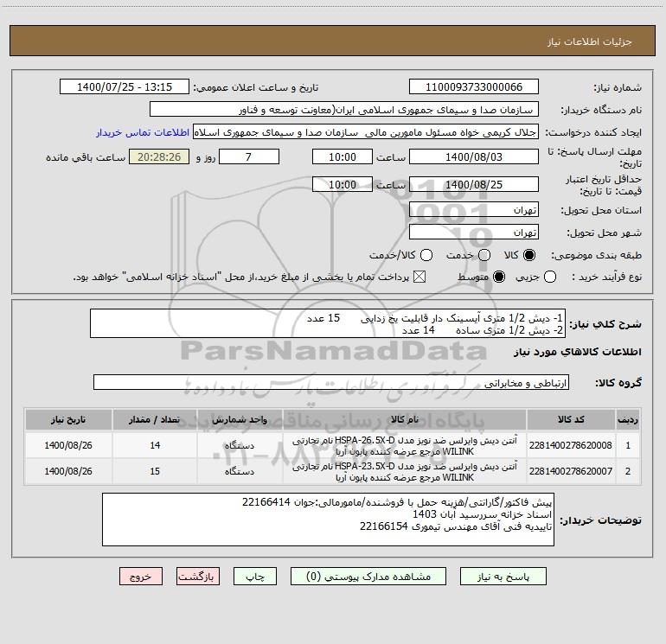
Task: Click the buyer notes text area
Action: click(x=328, y=520)
